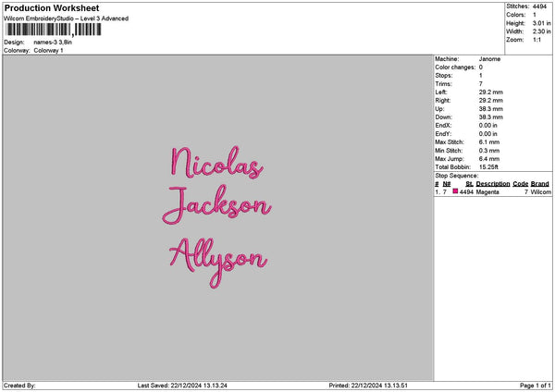Click the Printed timestamp in footer
Image resolution: width=555 pixels, height=392 pixels.
(x=368, y=386)
